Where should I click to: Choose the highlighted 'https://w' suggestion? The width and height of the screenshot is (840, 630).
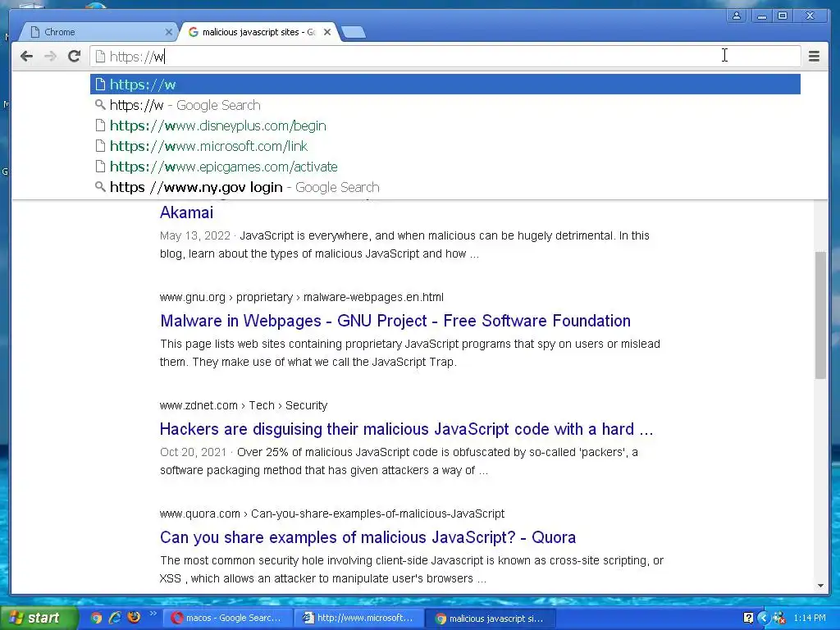pos(445,84)
